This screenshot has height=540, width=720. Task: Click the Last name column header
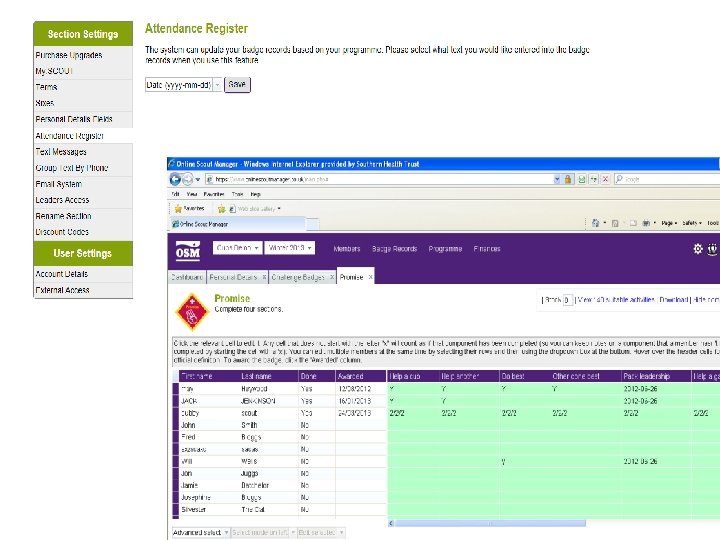[x=268, y=377]
